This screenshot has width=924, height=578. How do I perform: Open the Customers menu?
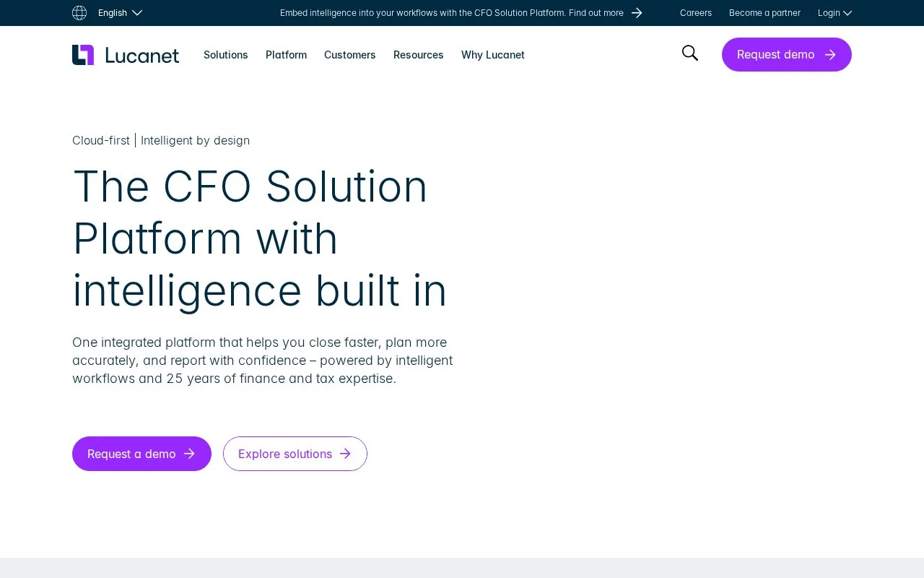350,55
